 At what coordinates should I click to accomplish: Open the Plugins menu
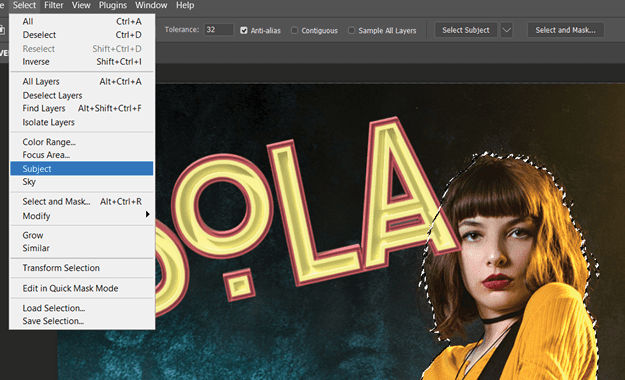click(x=113, y=6)
